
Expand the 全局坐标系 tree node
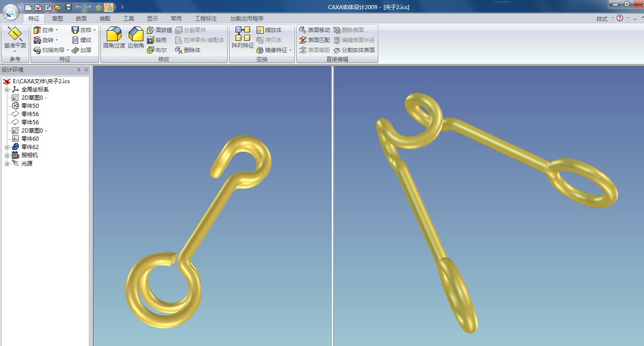[x=7, y=90]
